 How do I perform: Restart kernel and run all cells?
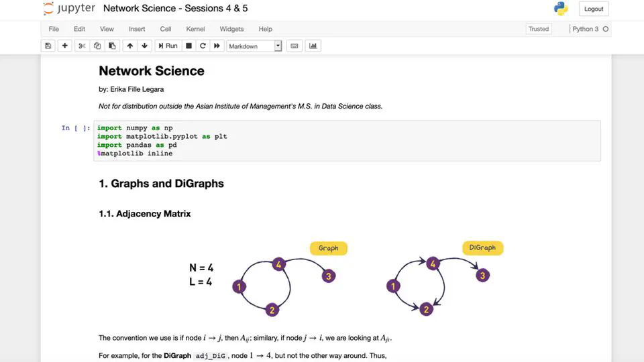click(217, 46)
